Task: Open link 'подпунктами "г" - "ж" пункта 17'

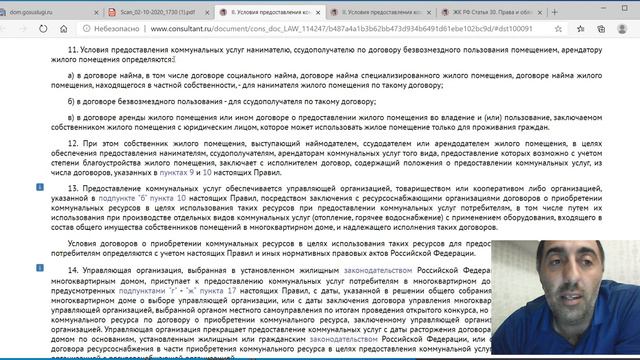Action: [178, 291]
